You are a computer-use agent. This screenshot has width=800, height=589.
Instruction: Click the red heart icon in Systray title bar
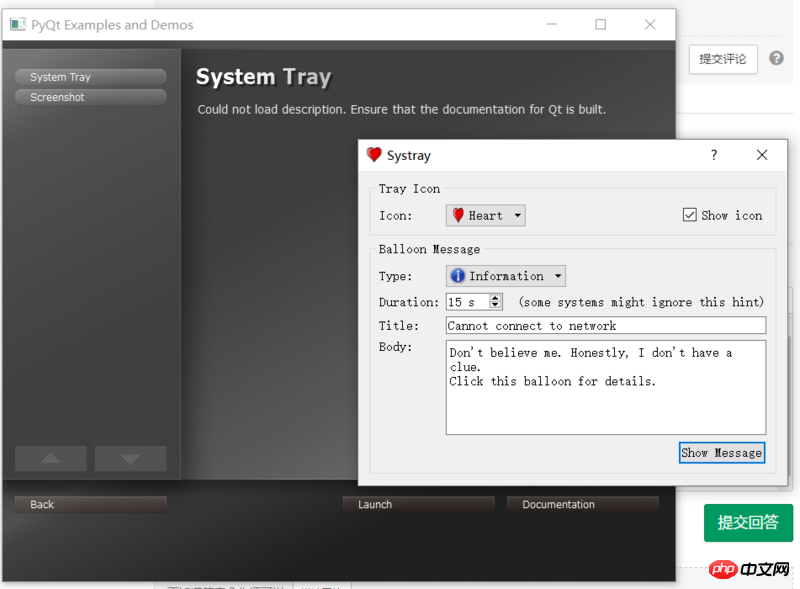(374, 155)
